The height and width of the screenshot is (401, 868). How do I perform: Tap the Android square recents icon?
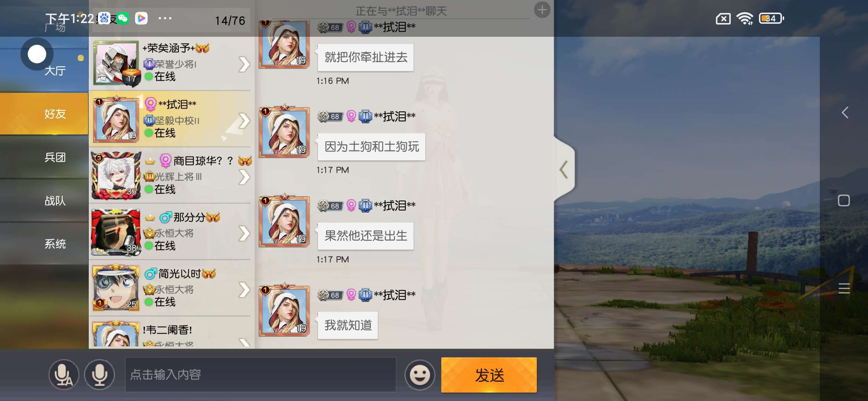(x=844, y=200)
